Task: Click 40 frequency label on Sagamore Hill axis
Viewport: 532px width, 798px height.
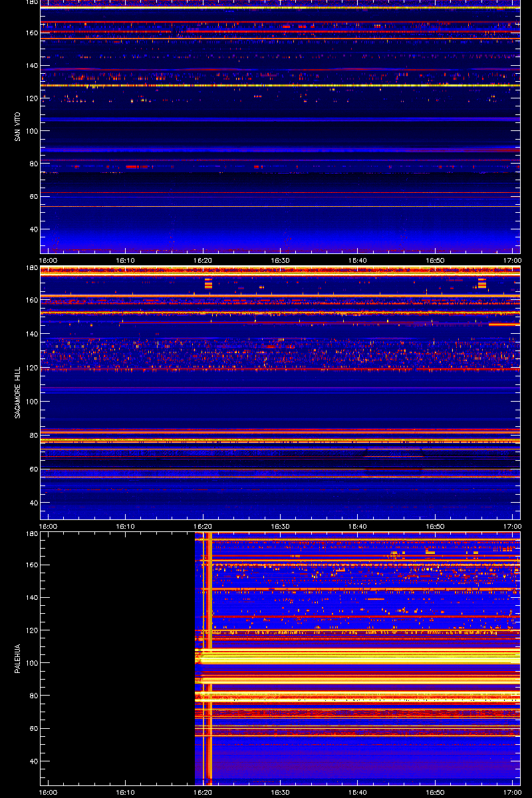Action: pyautogui.click(x=34, y=503)
